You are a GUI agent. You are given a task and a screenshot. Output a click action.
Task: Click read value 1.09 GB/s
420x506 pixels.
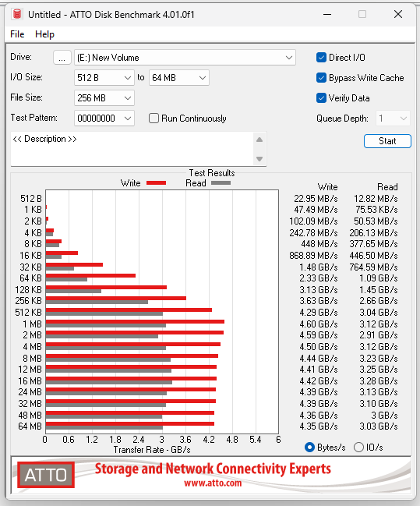(379, 278)
